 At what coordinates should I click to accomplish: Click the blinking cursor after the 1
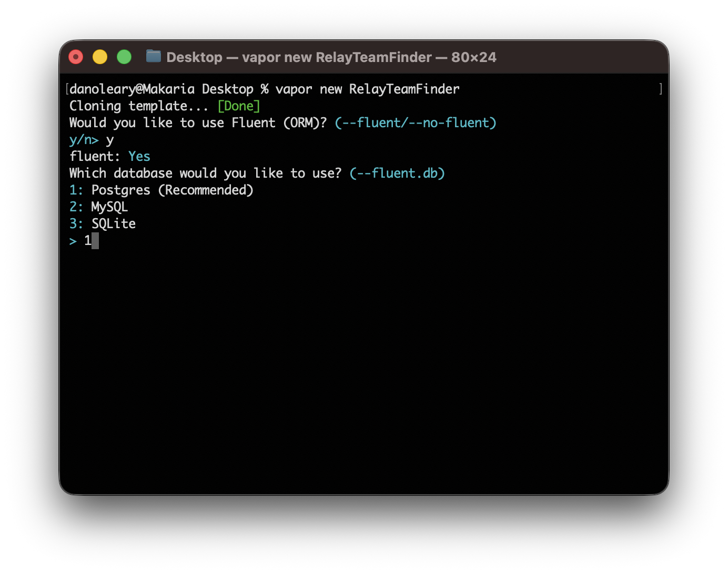click(x=96, y=240)
